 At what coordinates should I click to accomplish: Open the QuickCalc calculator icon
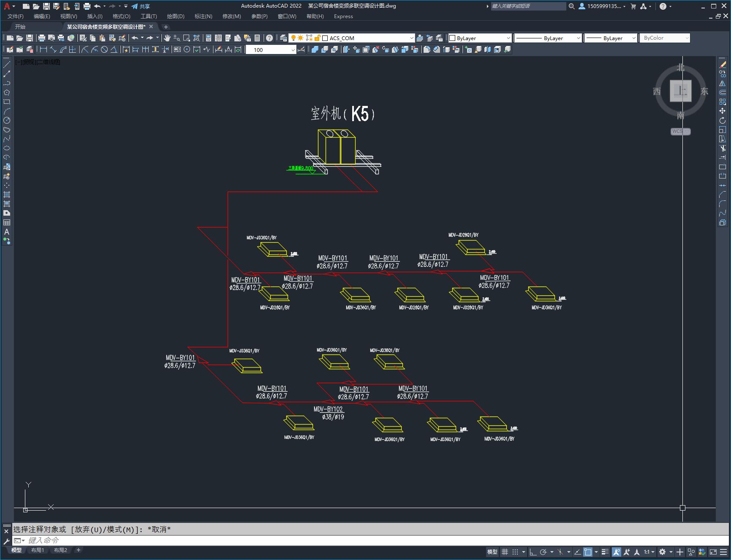(257, 38)
